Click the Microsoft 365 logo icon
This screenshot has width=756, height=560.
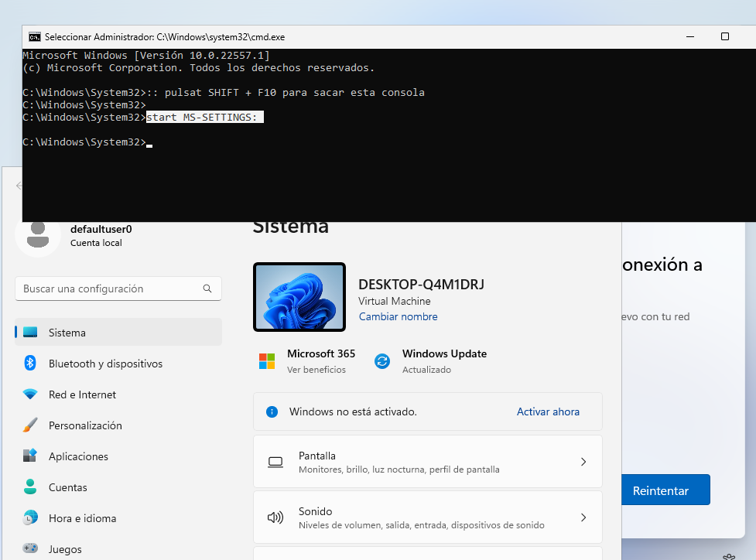[x=267, y=361]
